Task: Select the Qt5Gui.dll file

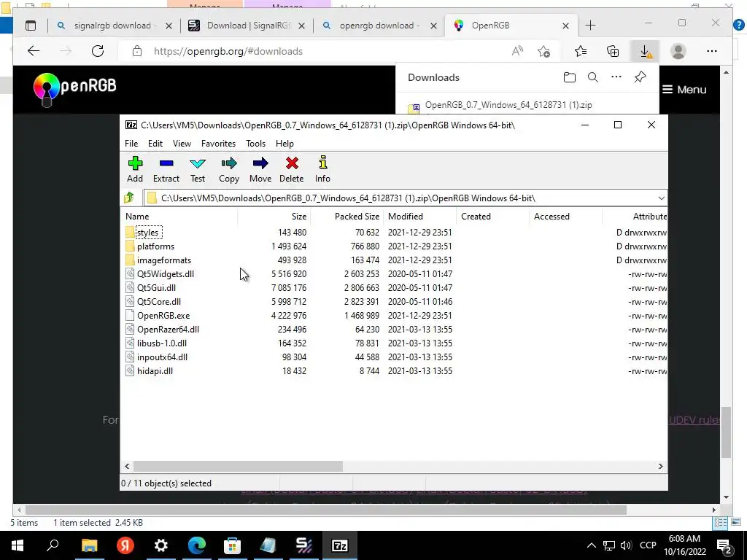Action: point(156,287)
